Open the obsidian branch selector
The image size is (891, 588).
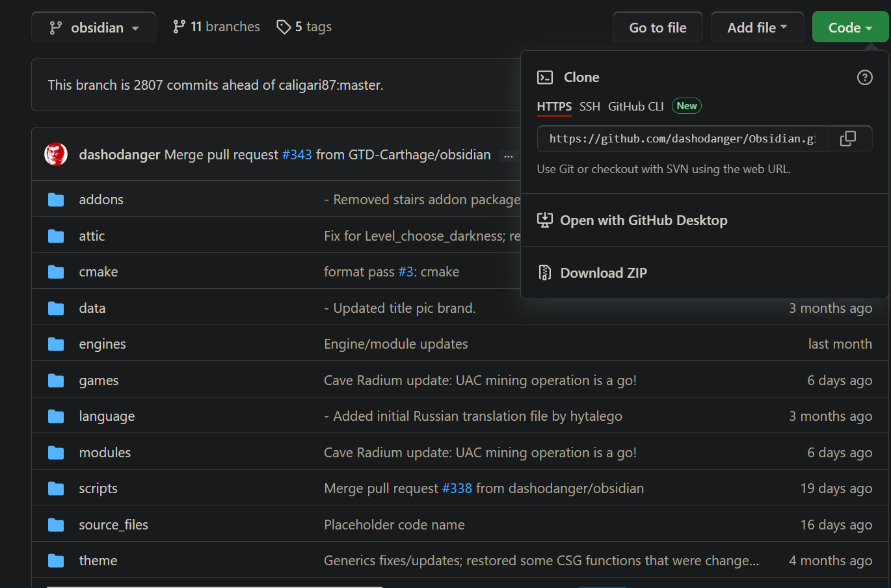point(93,27)
